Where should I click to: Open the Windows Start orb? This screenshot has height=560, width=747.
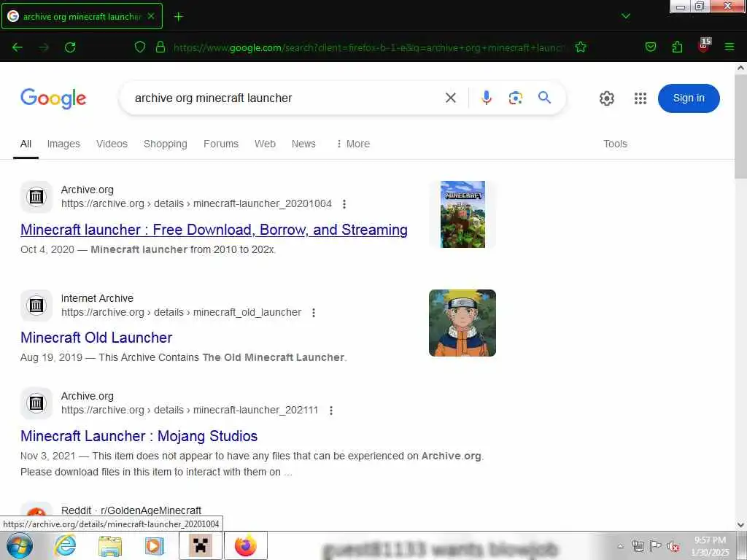20,545
